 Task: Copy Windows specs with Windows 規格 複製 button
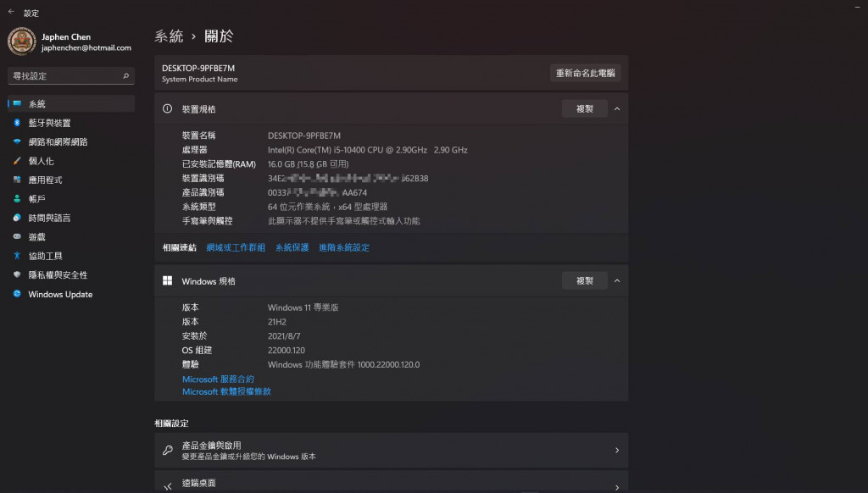585,280
